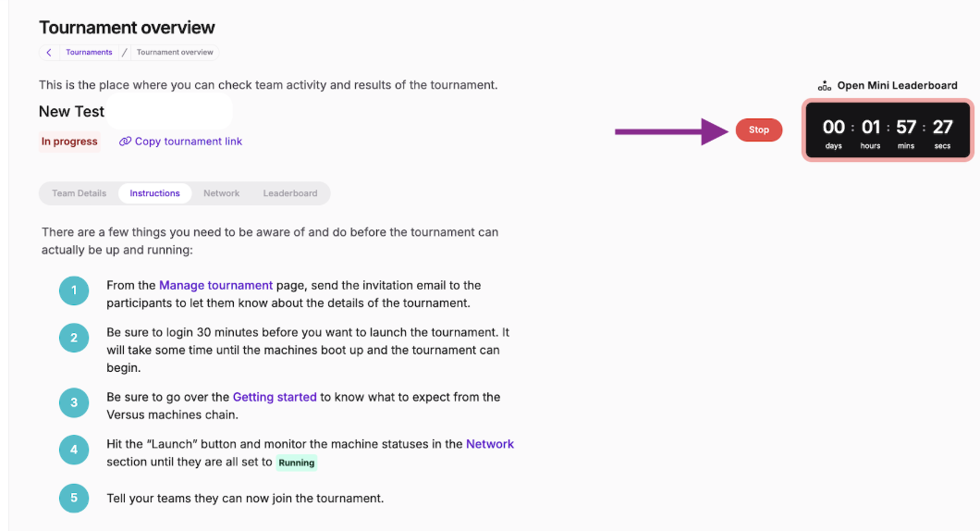
Task: Follow the Manage tournament link
Action: [x=215, y=285]
